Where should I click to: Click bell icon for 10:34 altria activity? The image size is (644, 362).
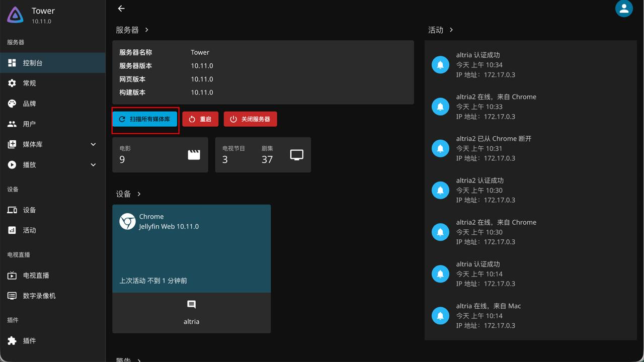tap(440, 65)
